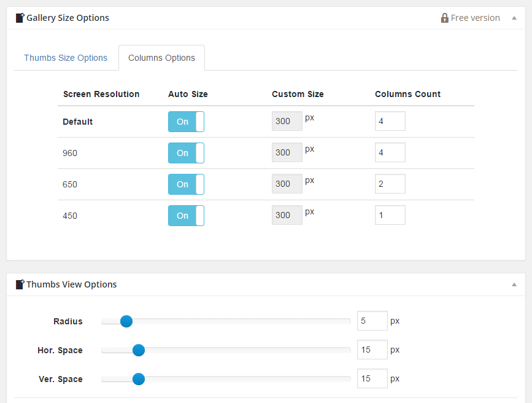Click the Thumbs View Options heading

tap(72, 284)
